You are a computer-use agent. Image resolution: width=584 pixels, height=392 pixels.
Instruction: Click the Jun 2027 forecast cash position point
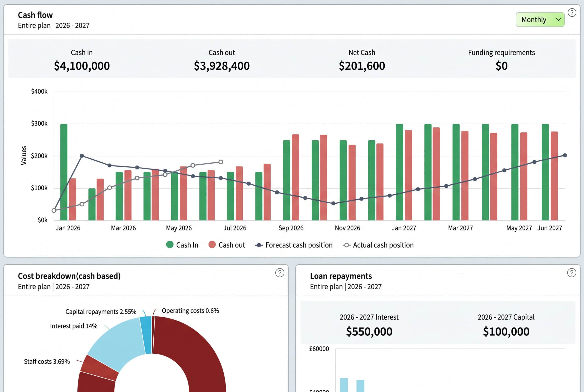565,155
